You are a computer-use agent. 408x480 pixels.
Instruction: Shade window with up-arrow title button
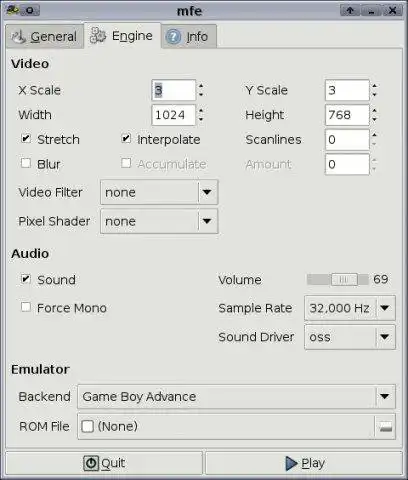(350, 11)
